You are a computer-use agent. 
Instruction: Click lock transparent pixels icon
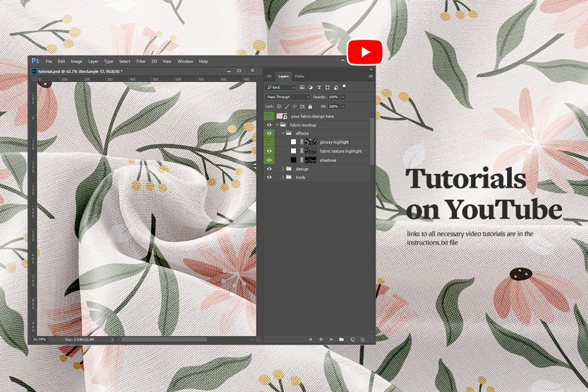[279, 106]
